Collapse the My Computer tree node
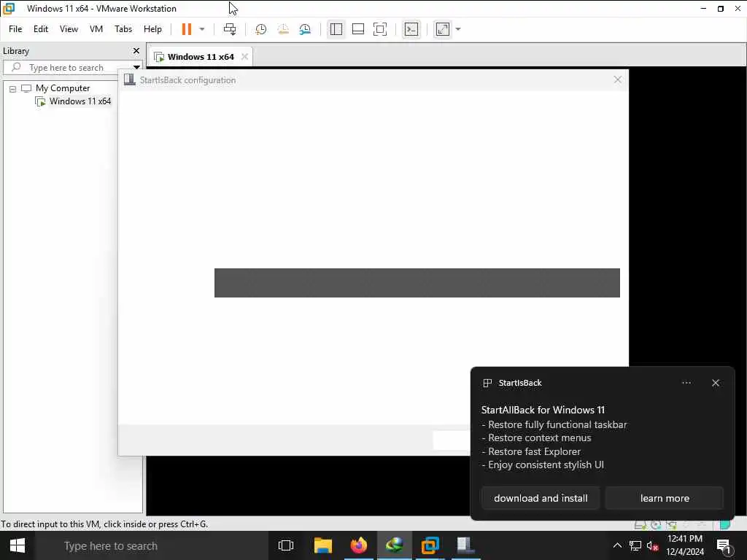This screenshot has width=747, height=560. tap(13, 88)
